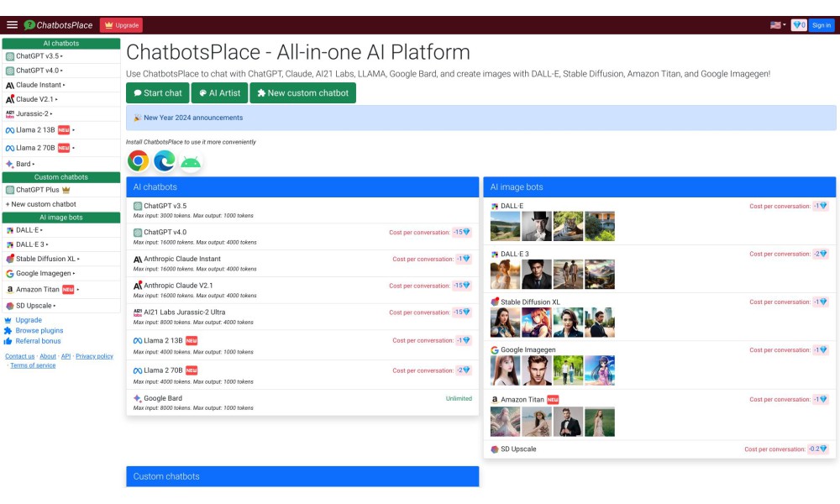This screenshot has height=504, width=840.
Task: Expand DALL-E in sidebar image bots
Action: 61,230
